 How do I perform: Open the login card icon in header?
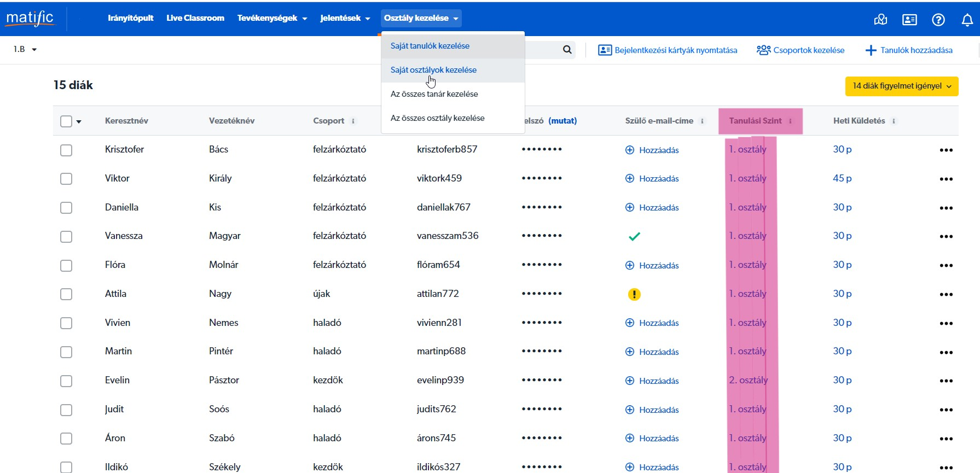(x=909, y=20)
